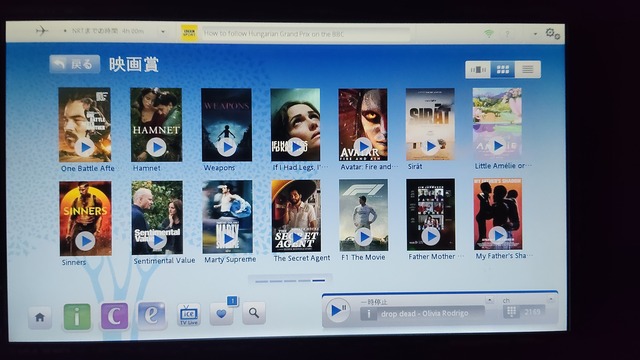Play F1 The Movie poster button
Screen dimensions: 640x360
coord(363,237)
